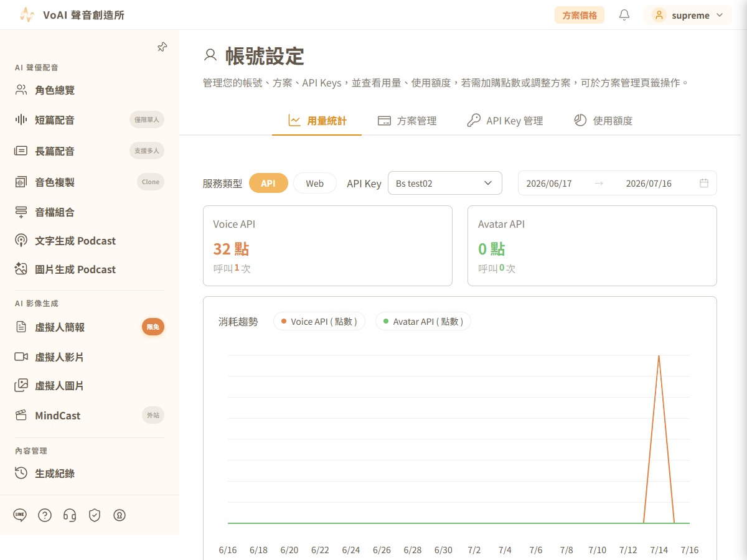Click the API Key 管理 key icon
The height and width of the screenshot is (560, 747).
click(474, 120)
